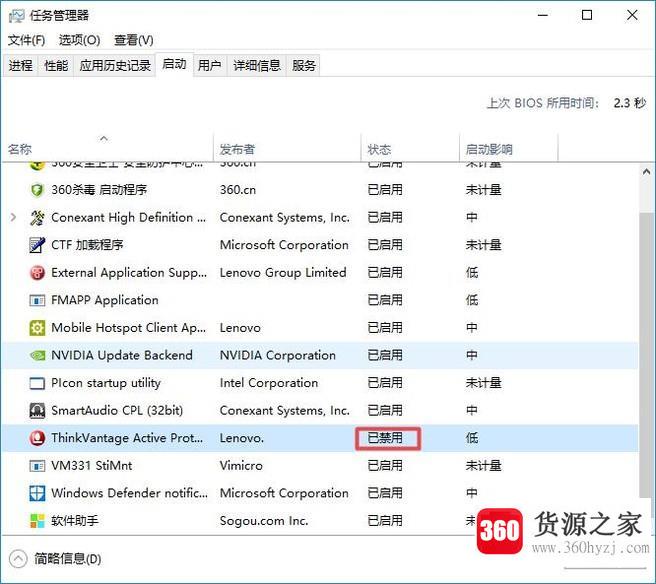Select Mobile Hotspot Client Ap... entry
This screenshot has height=584, width=656.
point(129,328)
